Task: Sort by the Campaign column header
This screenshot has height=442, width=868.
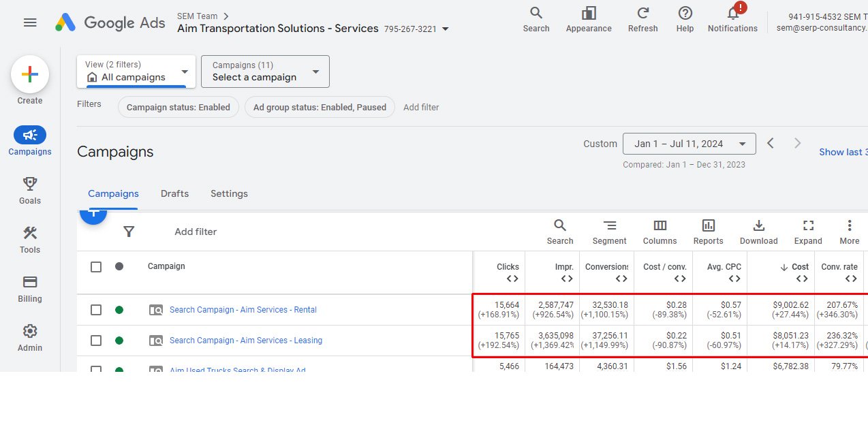Action: pyautogui.click(x=166, y=266)
